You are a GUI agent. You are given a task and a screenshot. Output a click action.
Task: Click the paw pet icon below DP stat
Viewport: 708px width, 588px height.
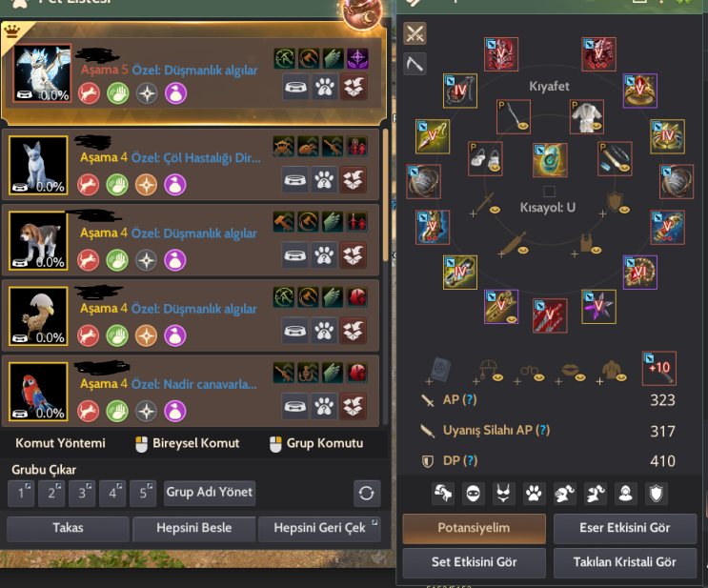(x=534, y=493)
